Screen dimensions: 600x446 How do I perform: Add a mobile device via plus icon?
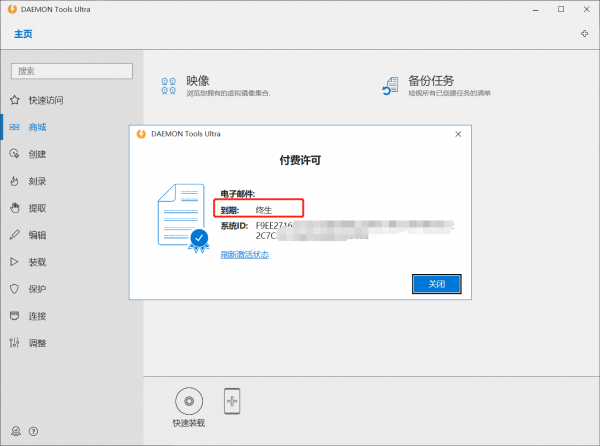point(232,401)
